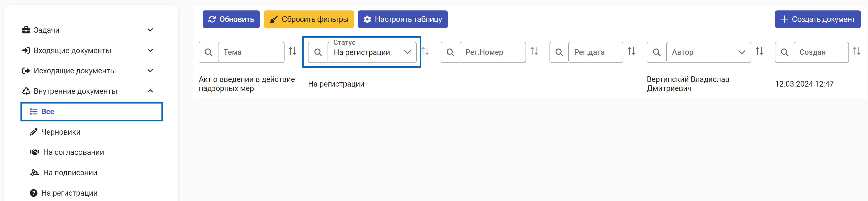Click search icon beside Автор filter
868x201 pixels.
(656, 52)
